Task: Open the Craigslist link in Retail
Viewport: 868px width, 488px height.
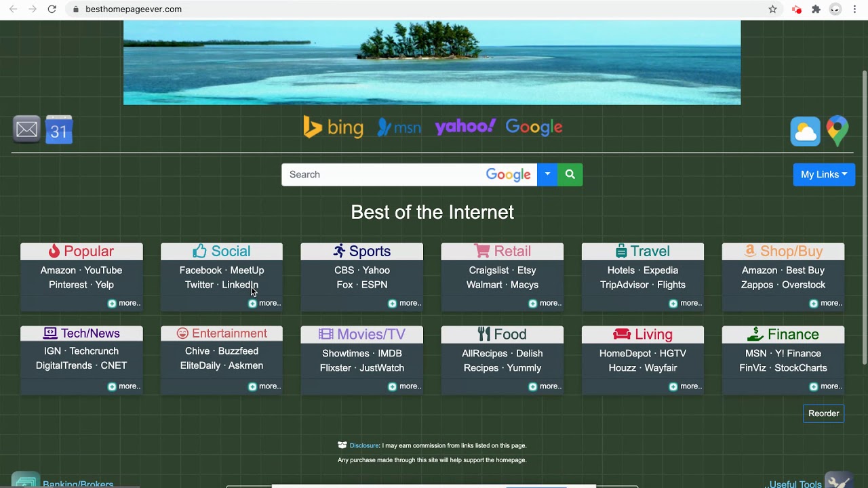Action: 489,270
